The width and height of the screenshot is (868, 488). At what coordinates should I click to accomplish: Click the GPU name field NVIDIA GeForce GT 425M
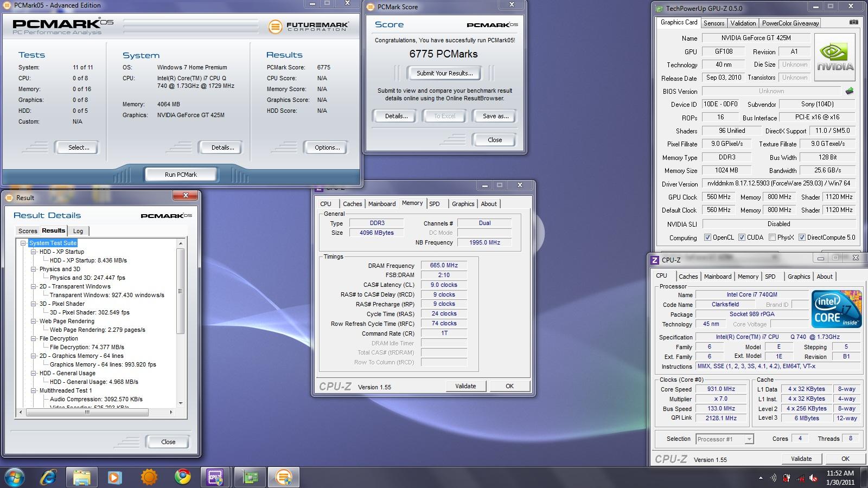pyautogui.click(x=756, y=38)
